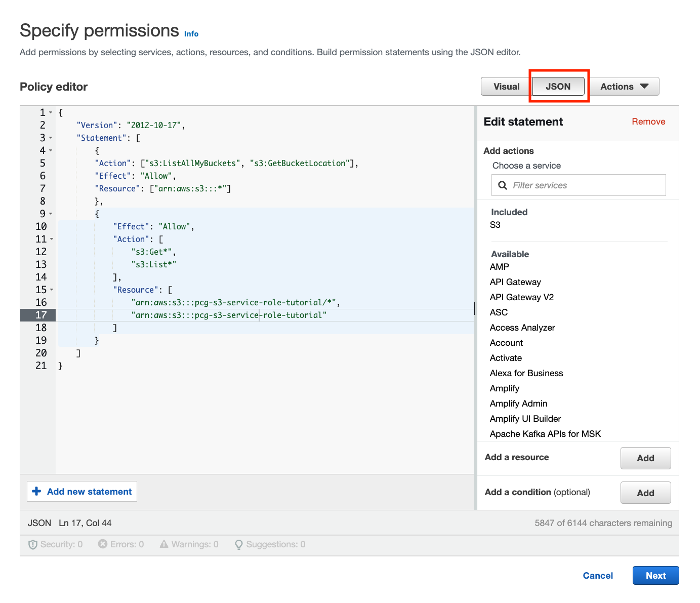
Task: Choose Account from Available services
Action: 506,343
